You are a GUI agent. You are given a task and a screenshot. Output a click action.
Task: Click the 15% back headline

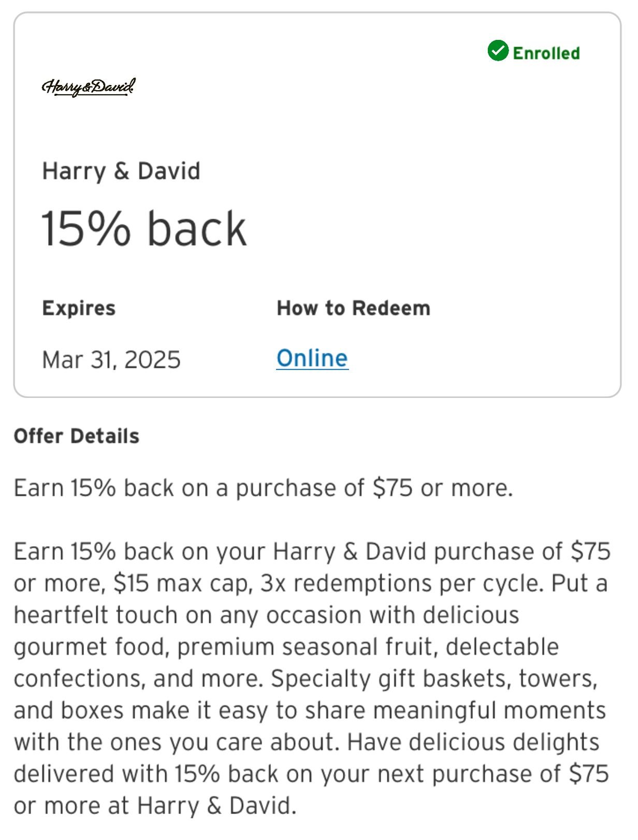tap(144, 229)
